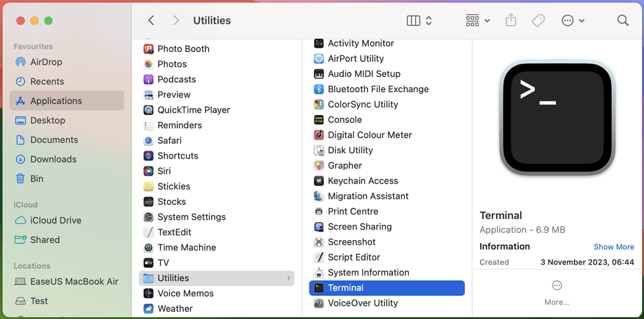Select the Photos app icon
The height and width of the screenshot is (319, 644).
148,64
